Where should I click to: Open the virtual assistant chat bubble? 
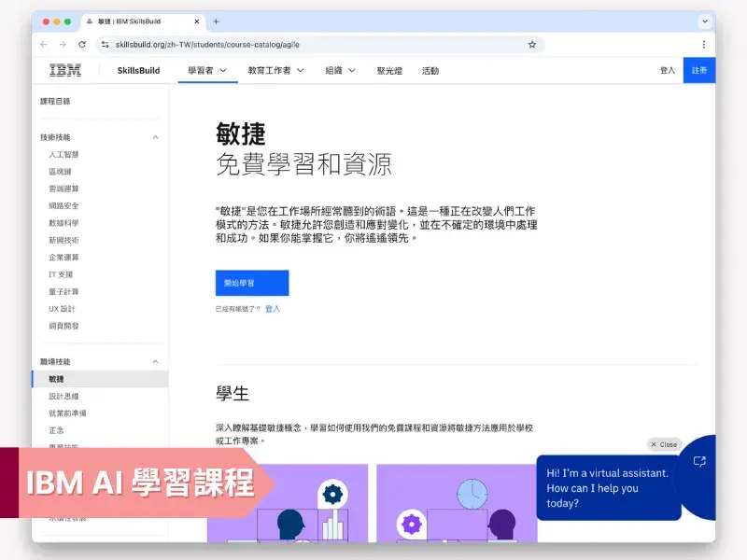[609, 487]
